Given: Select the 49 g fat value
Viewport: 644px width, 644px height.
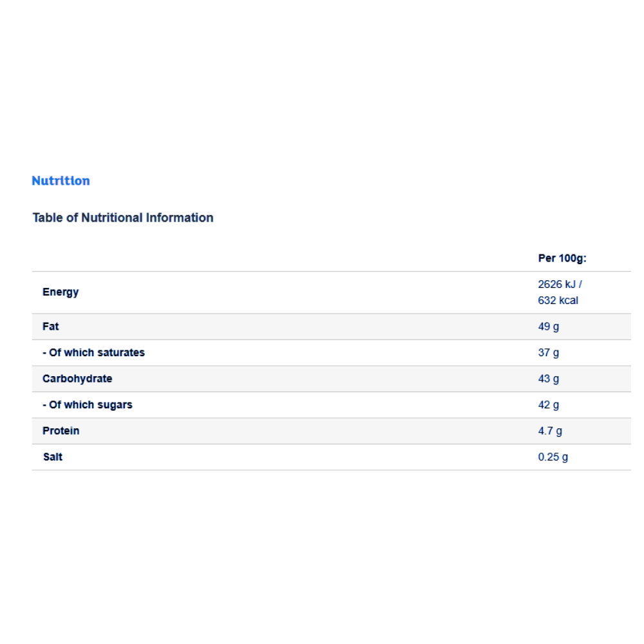Looking at the screenshot, I should [x=548, y=327].
